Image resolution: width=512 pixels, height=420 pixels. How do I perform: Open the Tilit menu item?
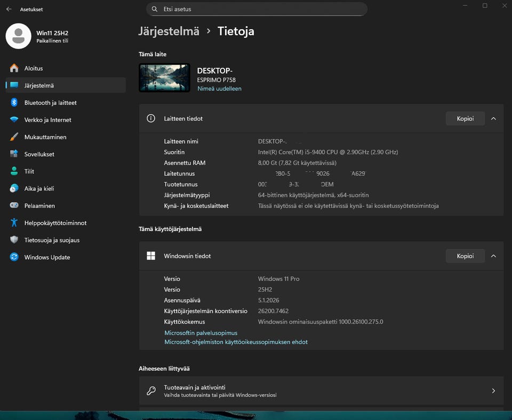[x=29, y=172]
